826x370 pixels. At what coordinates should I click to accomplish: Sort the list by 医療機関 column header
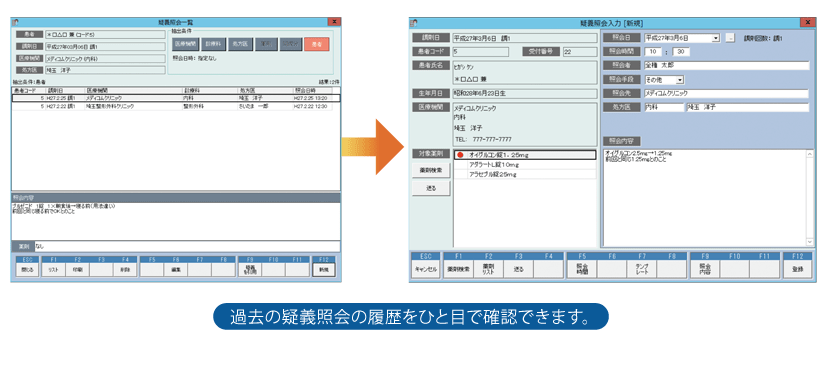click(133, 90)
